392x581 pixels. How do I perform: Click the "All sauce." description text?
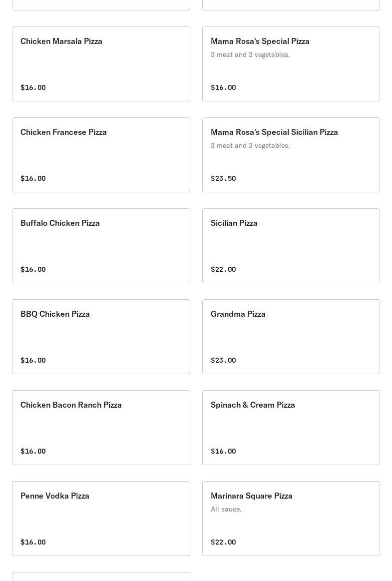[x=226, y=509]
